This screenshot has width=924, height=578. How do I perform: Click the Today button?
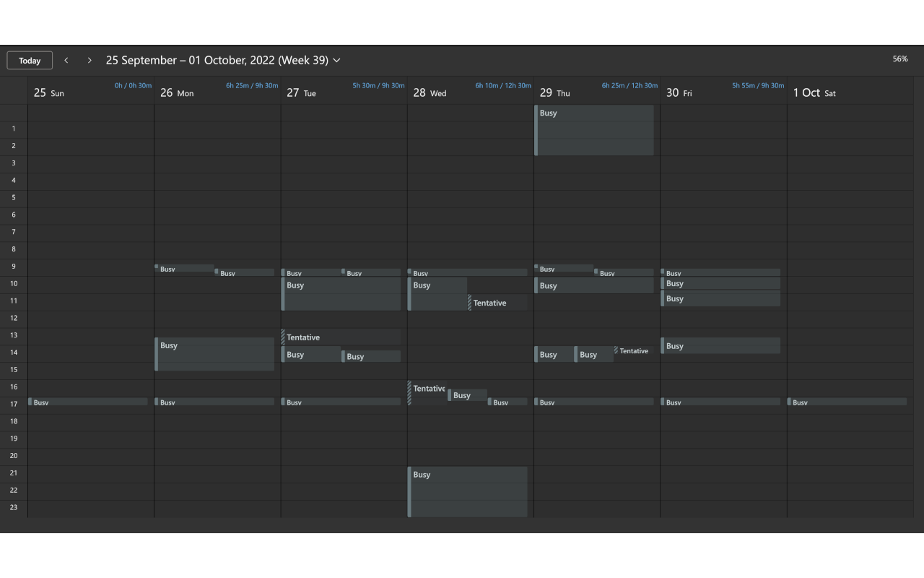pos(30,60)
